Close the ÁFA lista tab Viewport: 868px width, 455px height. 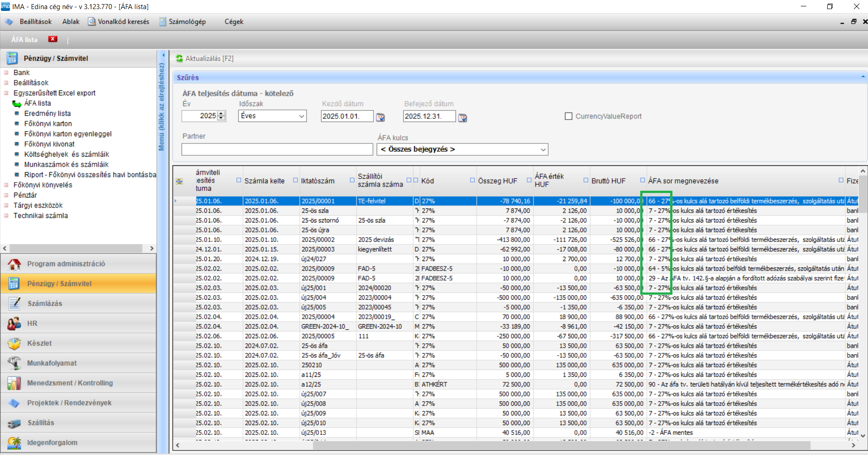[x=53, y=39]
